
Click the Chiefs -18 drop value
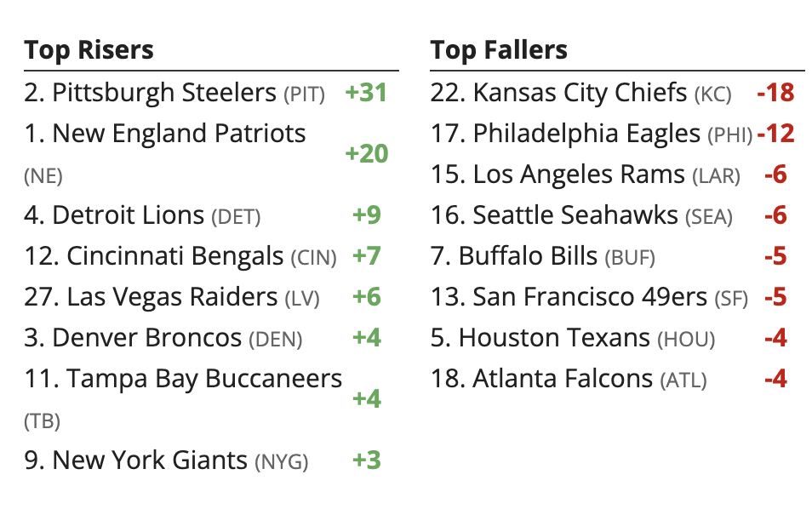tap(775, 93)
